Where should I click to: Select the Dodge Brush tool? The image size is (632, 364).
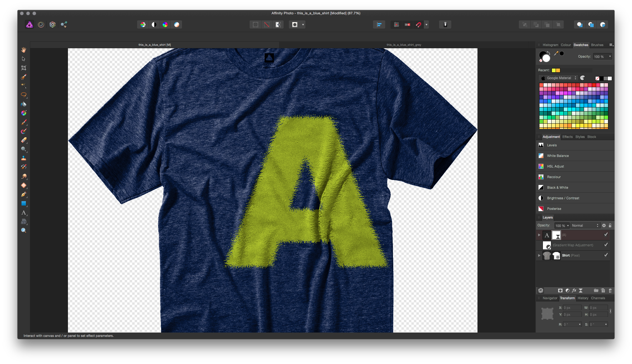pyautogui.click(x=24, y=149)
